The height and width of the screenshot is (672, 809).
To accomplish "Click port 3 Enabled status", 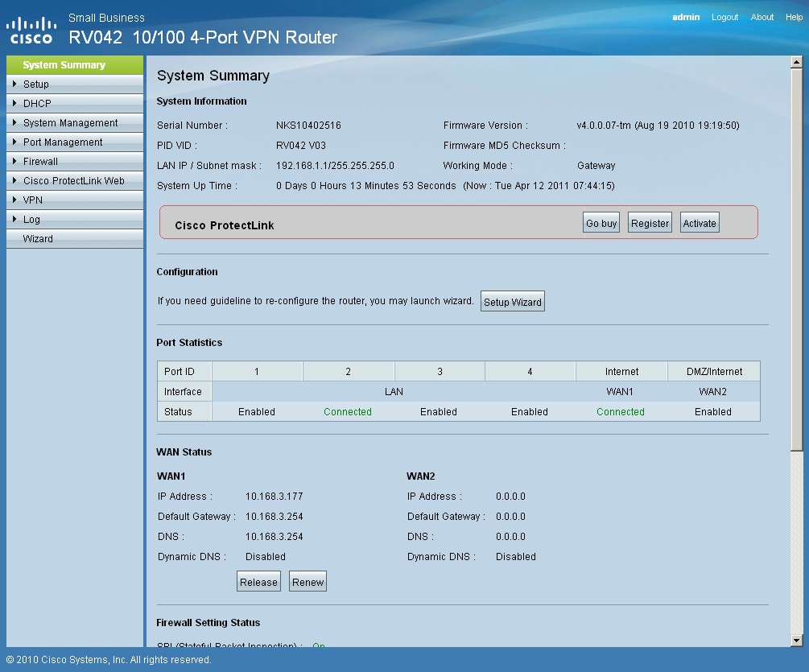I will tap(438, 411).
